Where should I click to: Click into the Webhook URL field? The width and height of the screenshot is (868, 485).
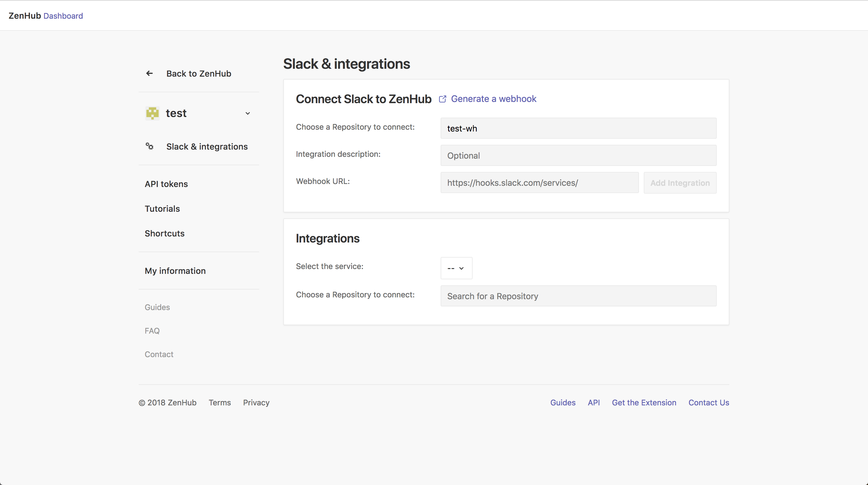tap(539, 183)
